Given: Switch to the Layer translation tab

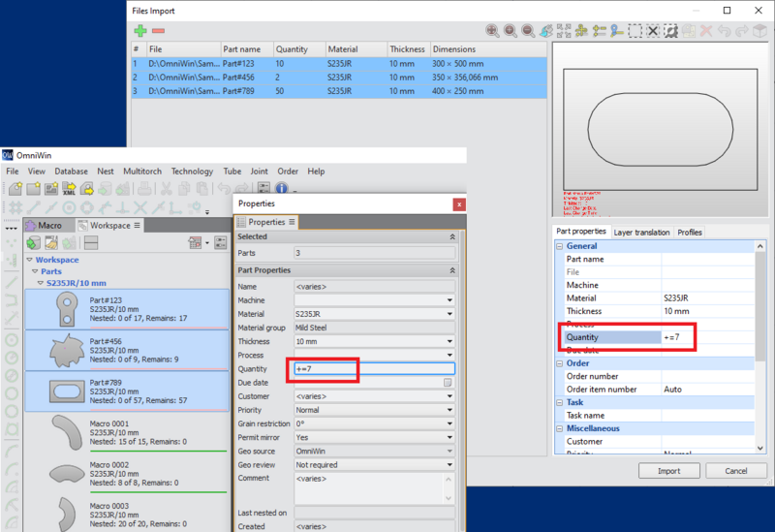Looking at the screenshot, I should (641, 233).
